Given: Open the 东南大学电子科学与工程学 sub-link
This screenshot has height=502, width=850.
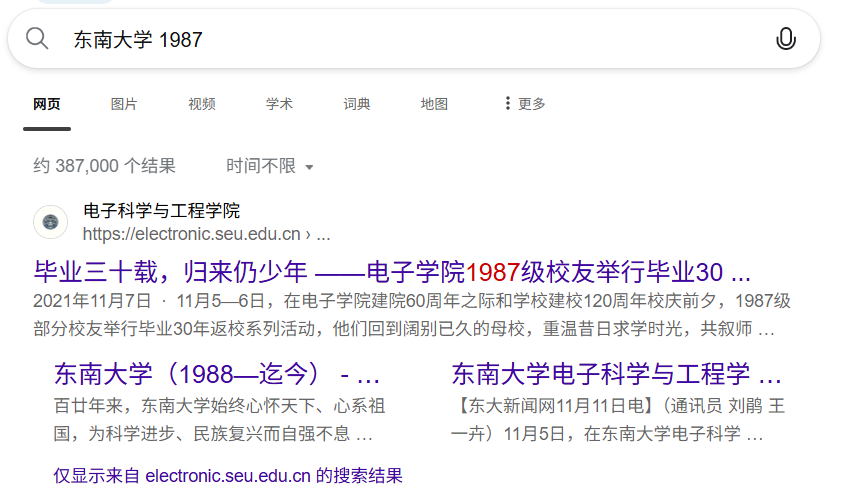Looking at the screenshot, I should pyautogui.click(x=616, y=375).
